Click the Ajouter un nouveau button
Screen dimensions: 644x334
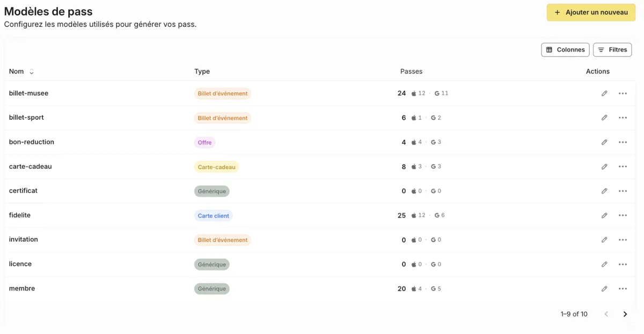coord(591,12)
